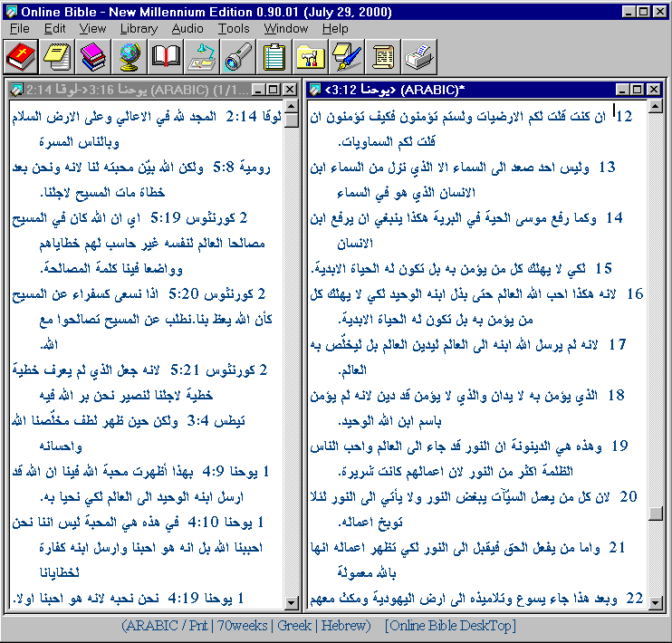Open the clipboard icon in toolbar

[274, 57]
